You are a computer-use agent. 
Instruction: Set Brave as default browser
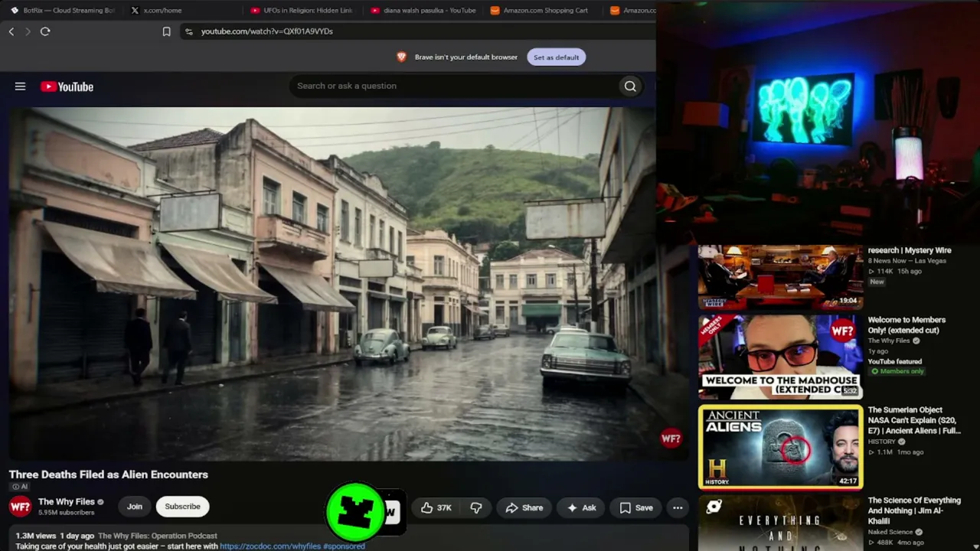(x=557, y=57)
